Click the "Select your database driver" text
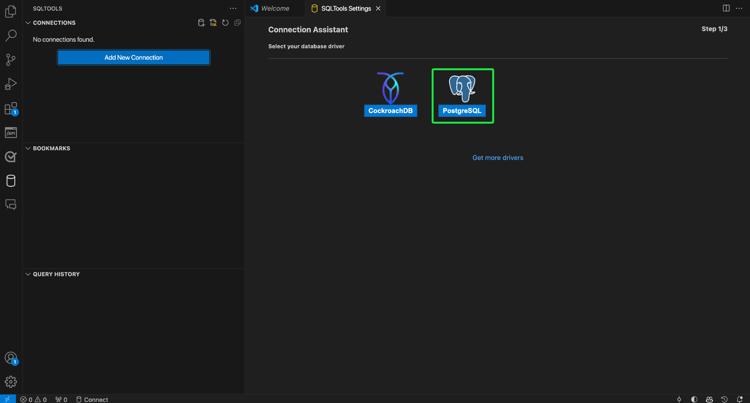The width and height of the screenshot is (750, 403). (x=306, y=46)
